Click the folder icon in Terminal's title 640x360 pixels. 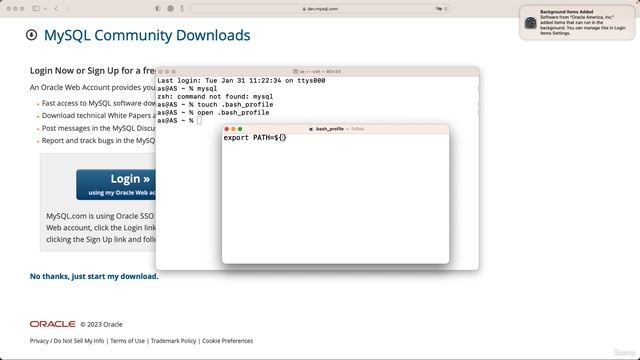pos(296,71)
